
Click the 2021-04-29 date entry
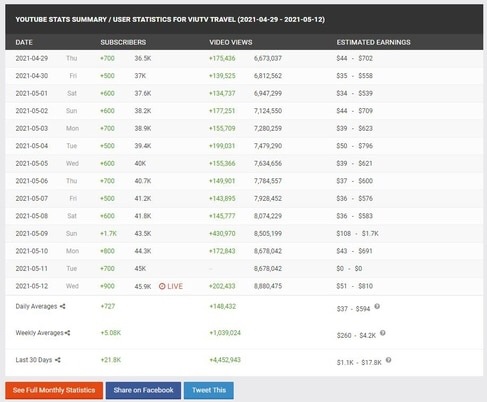32,58
